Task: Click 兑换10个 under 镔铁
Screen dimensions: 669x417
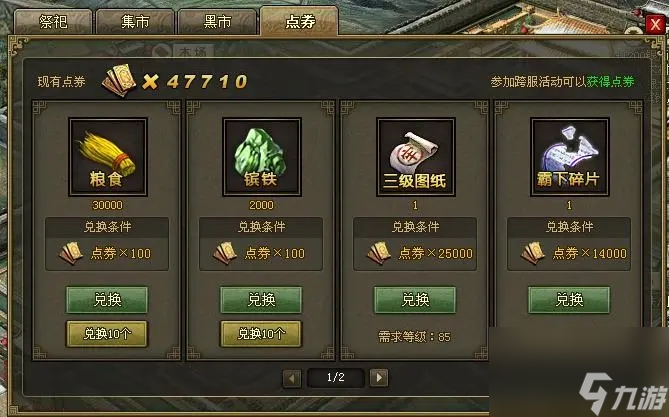Action: pos(261,334)
